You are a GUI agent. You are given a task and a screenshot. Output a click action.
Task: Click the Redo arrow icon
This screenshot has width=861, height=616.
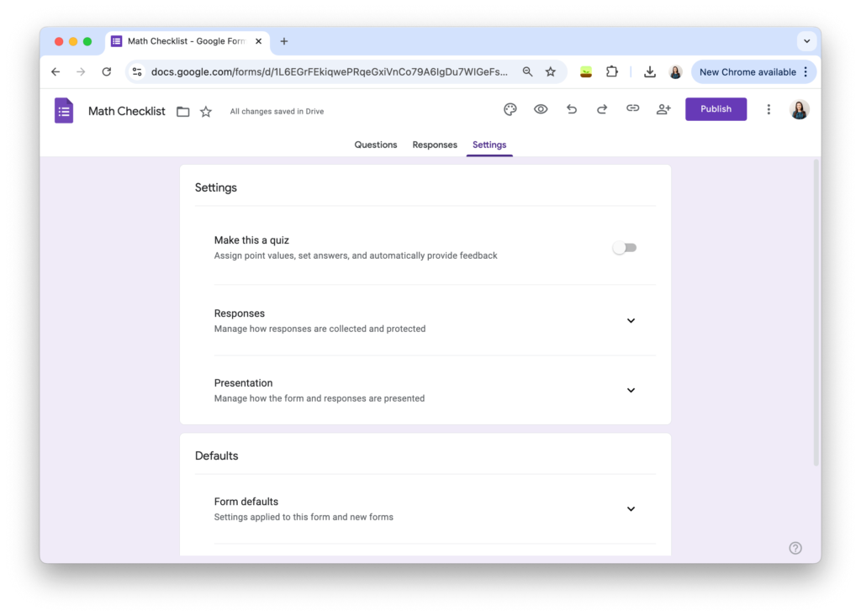[602, 109]
